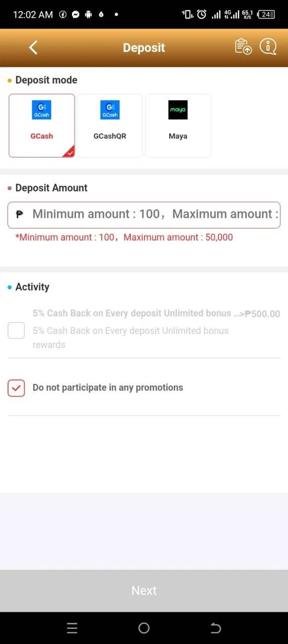
Task: Tap the GCashQR logo icon
Action: [x=110, y=110]
